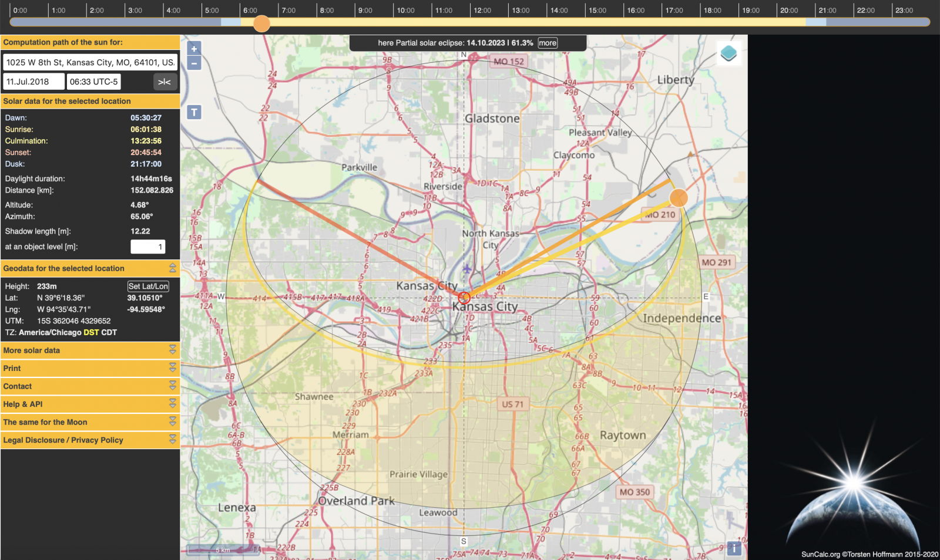Open the map layers selector icon
The width and height of the screenshot is (940, 560).
click(x=728, y=53)
